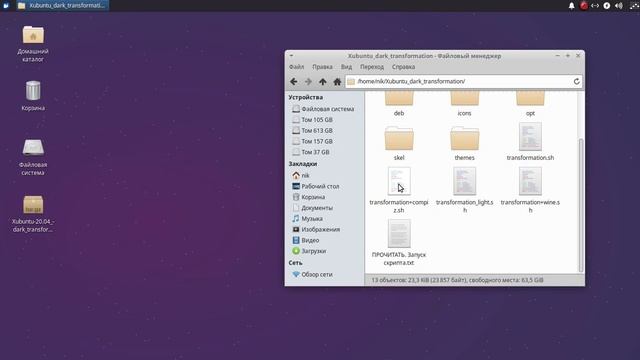This screenshot has height=360, width=640.
Task: Open the notification bell in the panel
Action: pos(571,6)
